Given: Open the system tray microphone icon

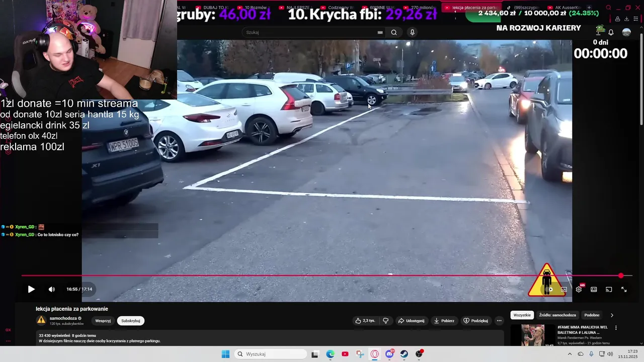Looking at the screenshot, I should pyautogui.click(x=591, y=354).
